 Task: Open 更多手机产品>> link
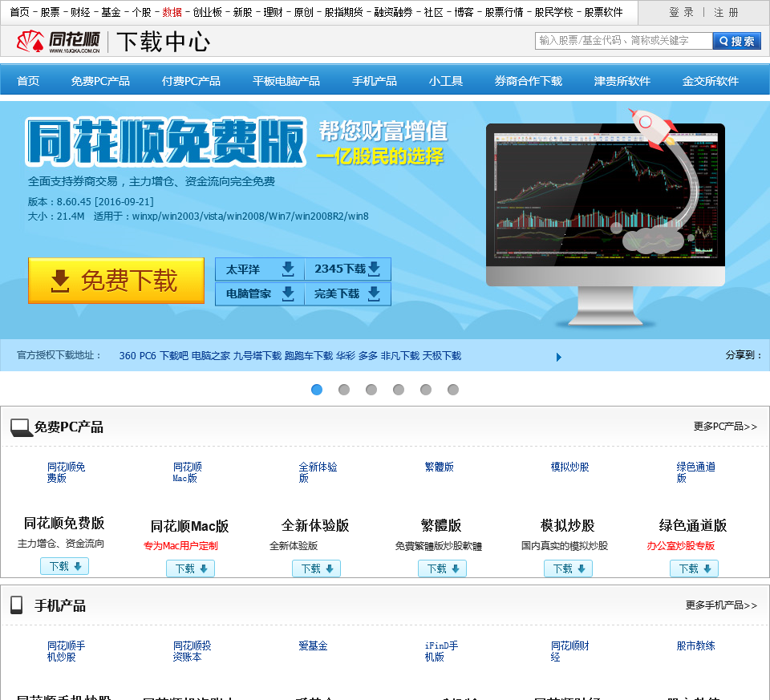coord(721,605)
